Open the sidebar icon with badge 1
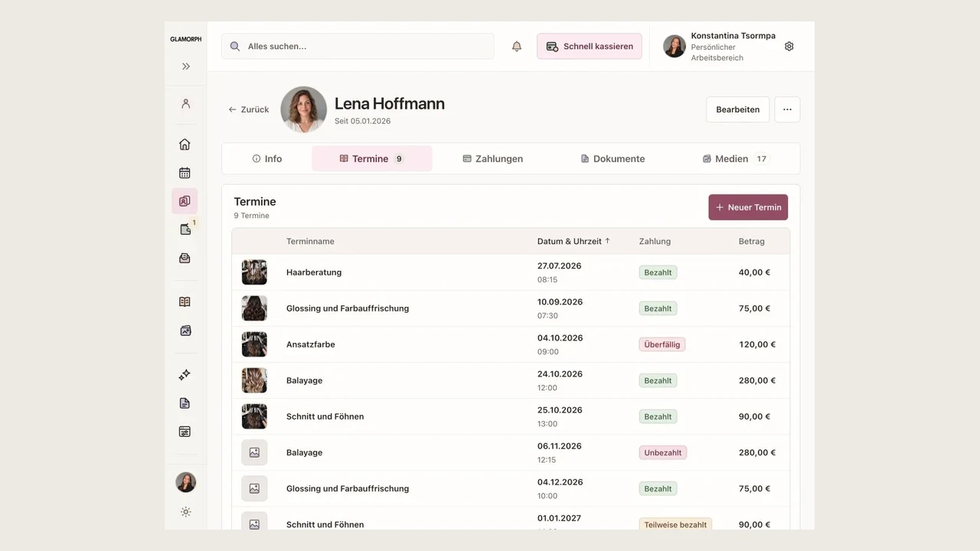The height and width of the screenshot is (551, 980). tap(185, 230)
